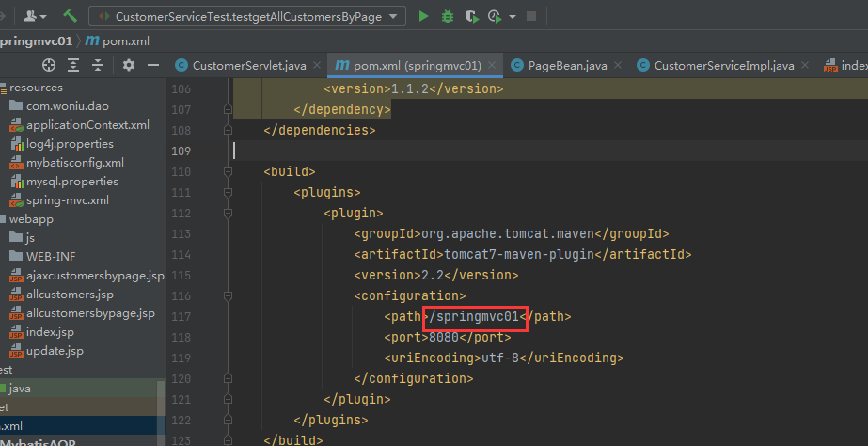
Task: Click the org.apache.tomcat.maven groupId text
Action: pyautogui.click(x=508, y=233)
